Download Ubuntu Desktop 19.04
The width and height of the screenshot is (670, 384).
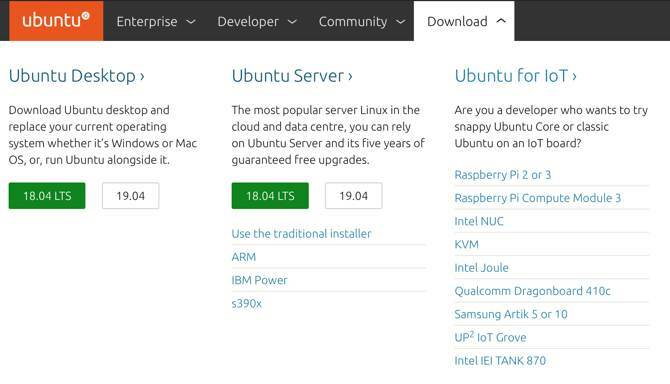130,196
